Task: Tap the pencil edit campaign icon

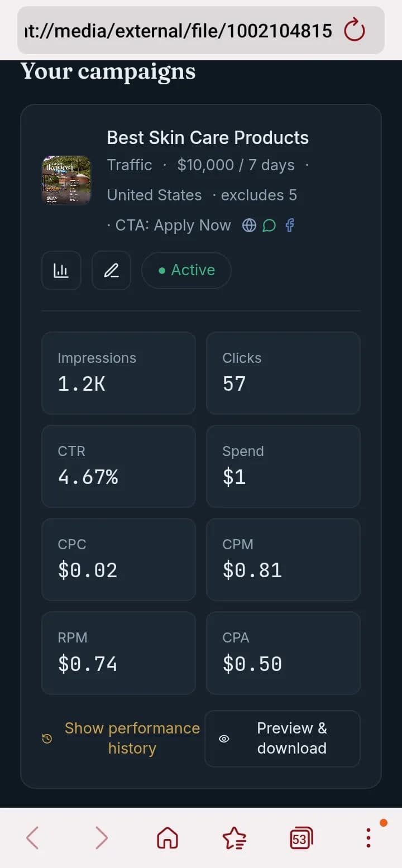Action: coord(111,271)
